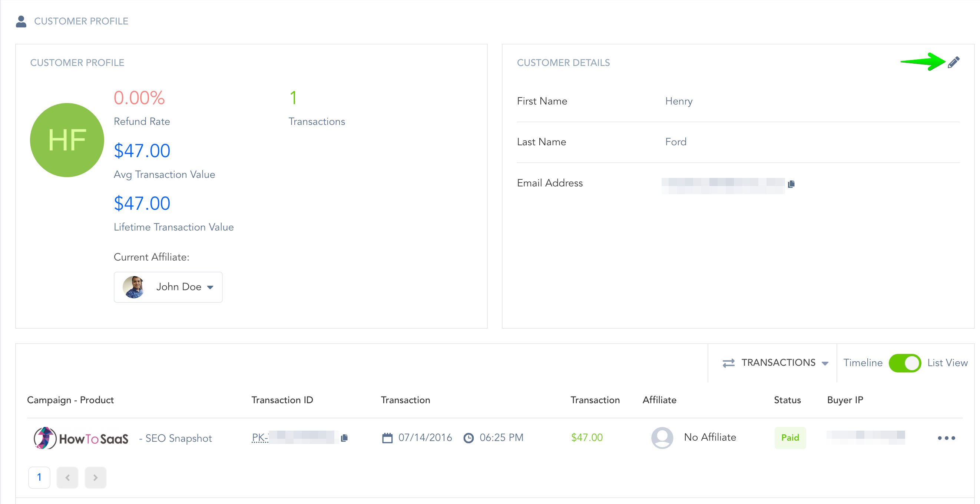Copy transaction ID using clipboard icon
Image resolution: width=980 pixels, height=504 pixels.
[x=344, y=438]
